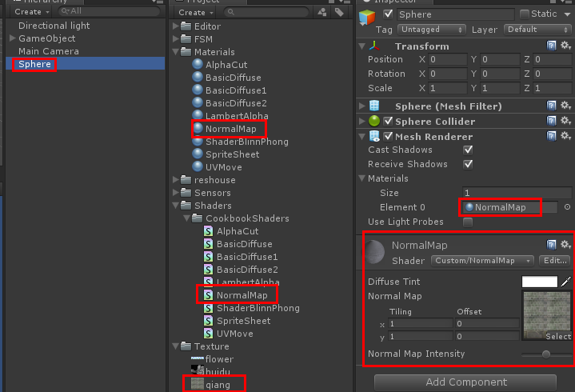Open the Create menu in Project panel
Screen dimensions: 575x392
point(194,12)
